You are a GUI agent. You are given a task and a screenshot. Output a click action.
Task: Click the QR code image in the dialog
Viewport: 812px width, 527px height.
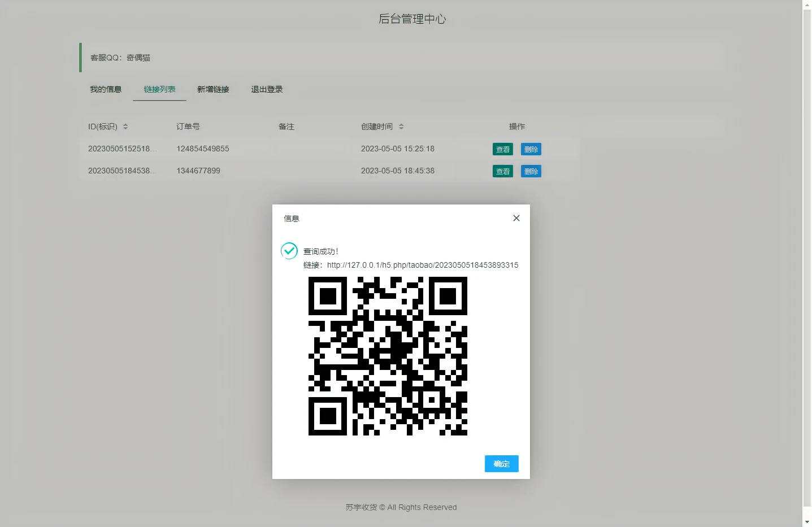(x=388, y=356)
